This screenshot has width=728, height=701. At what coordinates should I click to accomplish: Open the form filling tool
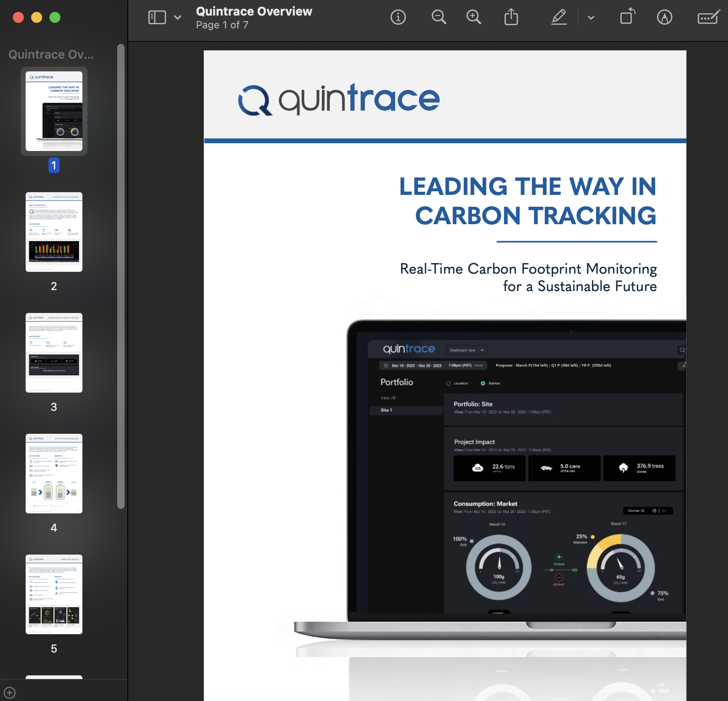(x=708, y=17)
